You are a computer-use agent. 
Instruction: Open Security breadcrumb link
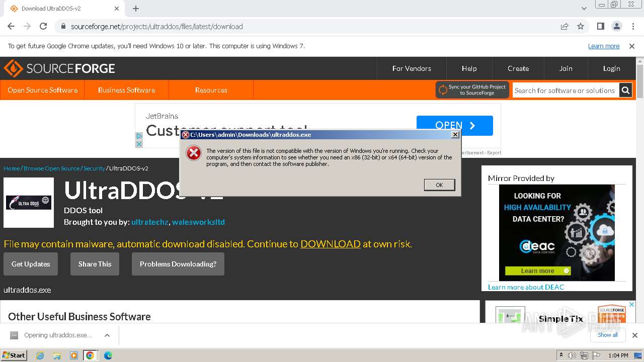(94, 168)
